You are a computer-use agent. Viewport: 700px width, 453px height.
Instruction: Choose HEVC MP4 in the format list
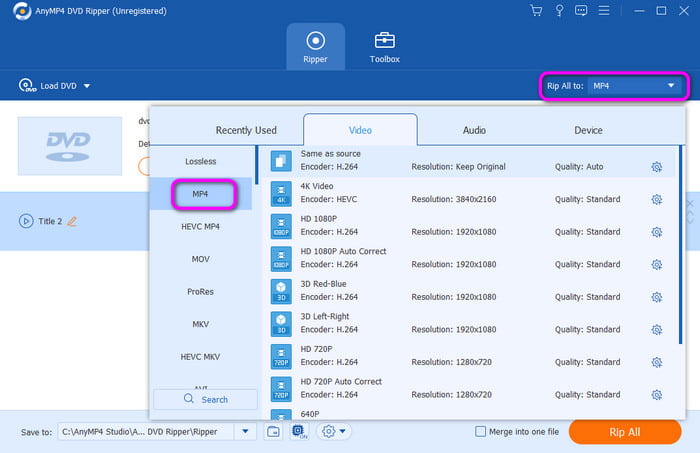[x=200, y=226]
